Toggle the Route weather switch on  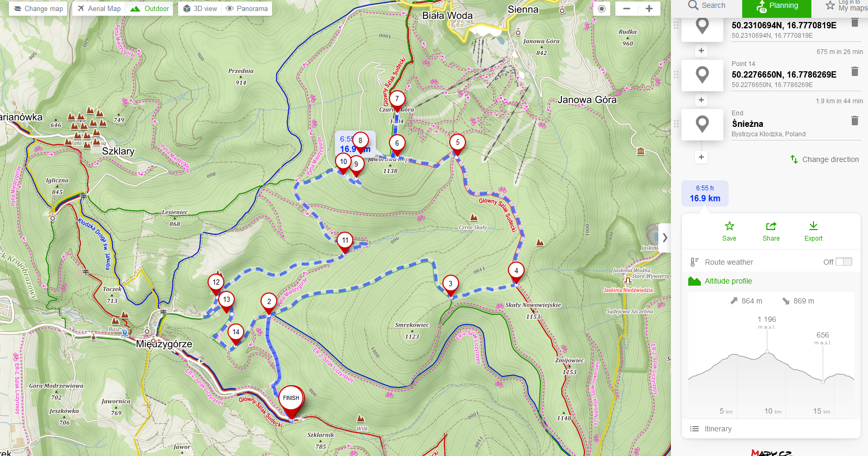(x=843, y=262)
